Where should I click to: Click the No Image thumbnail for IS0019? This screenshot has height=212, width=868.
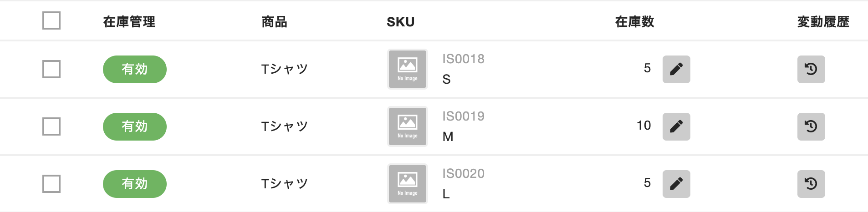[408, 126]
